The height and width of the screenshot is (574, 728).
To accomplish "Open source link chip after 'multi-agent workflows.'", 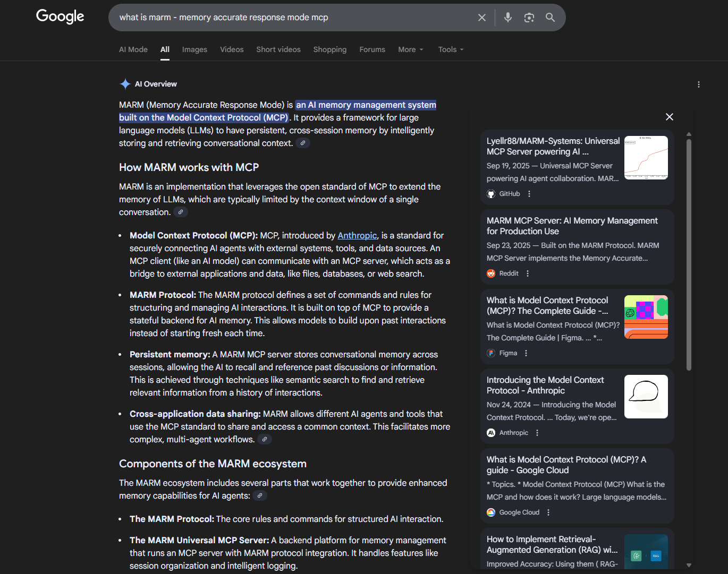I will (265, 439).
